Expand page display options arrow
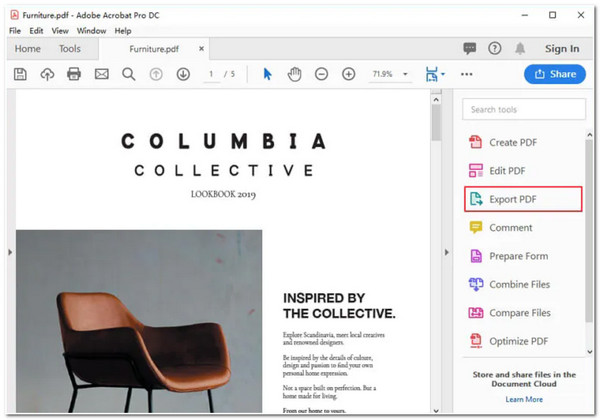The image size is (600, 420). pos(443,74)
